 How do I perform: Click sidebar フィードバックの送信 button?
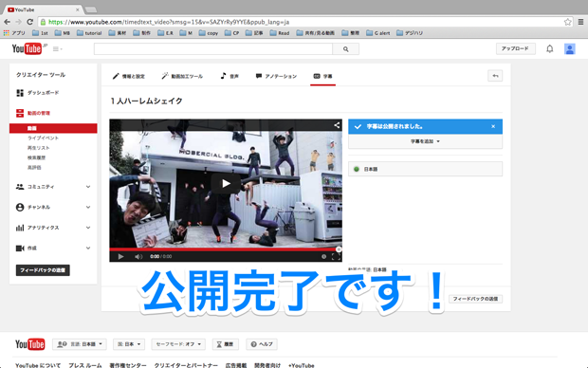click(x=43, y=270)
